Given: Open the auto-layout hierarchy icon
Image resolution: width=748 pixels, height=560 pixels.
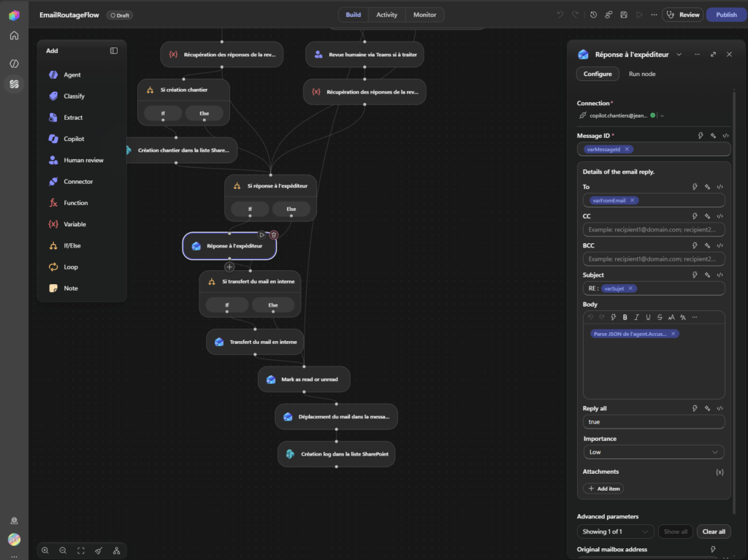Looking at the screenshot, I should [116, 551].
